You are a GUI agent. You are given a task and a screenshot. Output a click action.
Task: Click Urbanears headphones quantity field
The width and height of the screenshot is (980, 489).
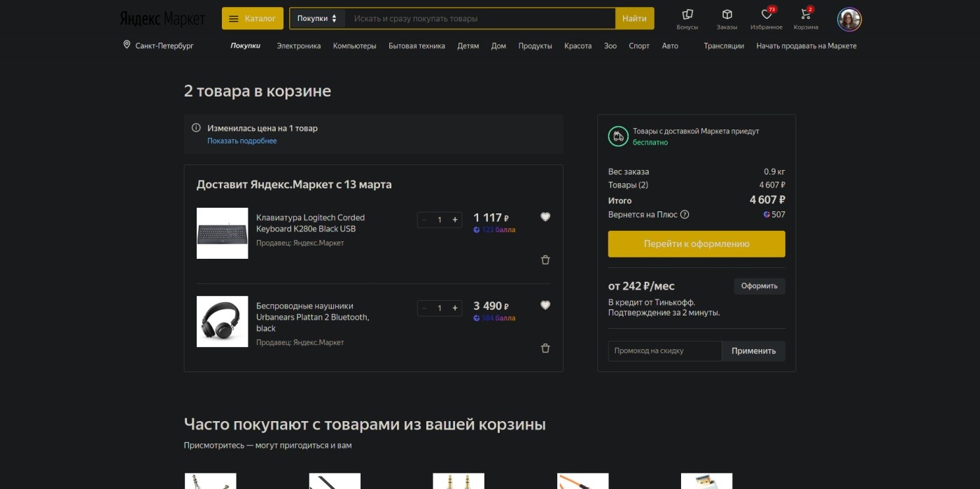[440, 308]
